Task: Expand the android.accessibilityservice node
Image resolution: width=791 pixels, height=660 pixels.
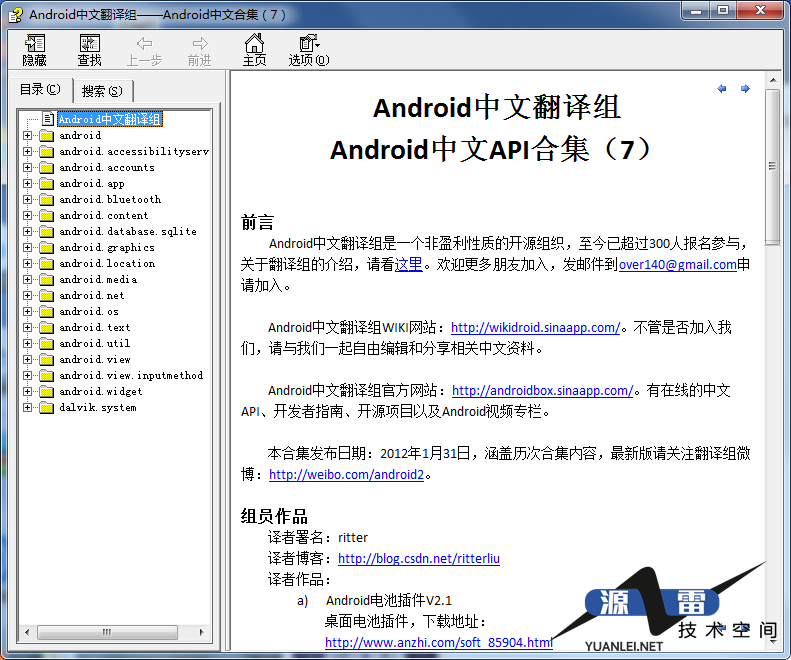Action: (27, 151)
